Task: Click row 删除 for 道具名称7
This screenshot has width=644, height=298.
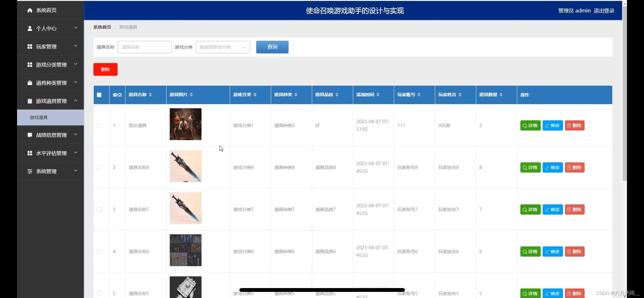Action: 575,210
